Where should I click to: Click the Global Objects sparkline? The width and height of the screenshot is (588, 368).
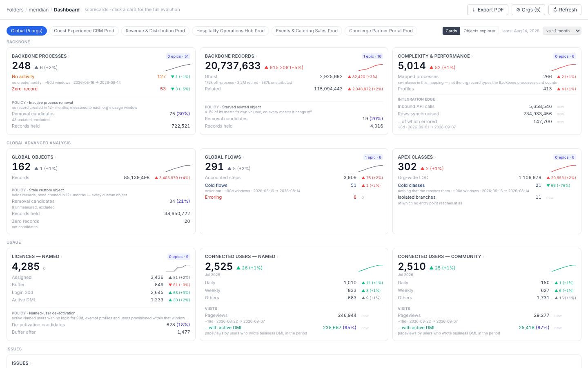point(178,168)
